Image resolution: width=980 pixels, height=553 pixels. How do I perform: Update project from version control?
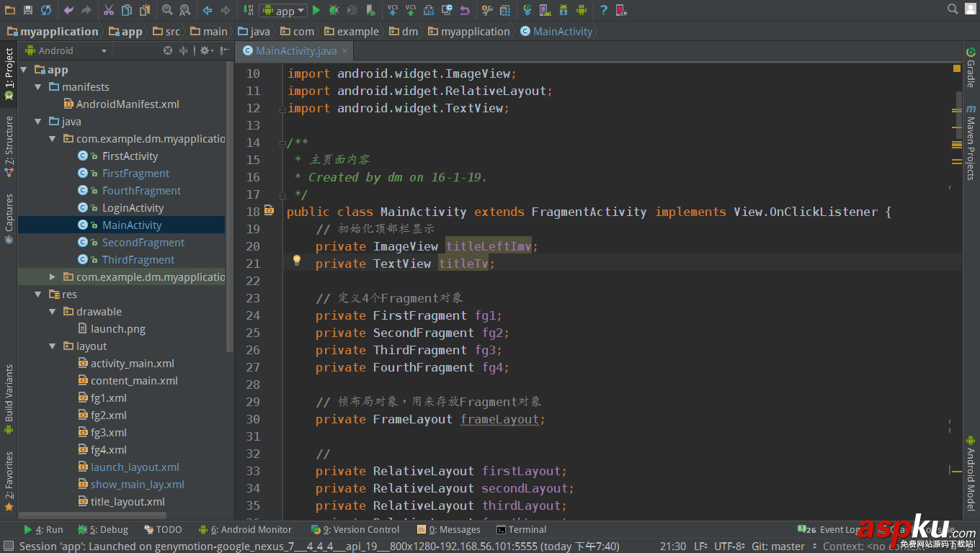tap(393, 10)
